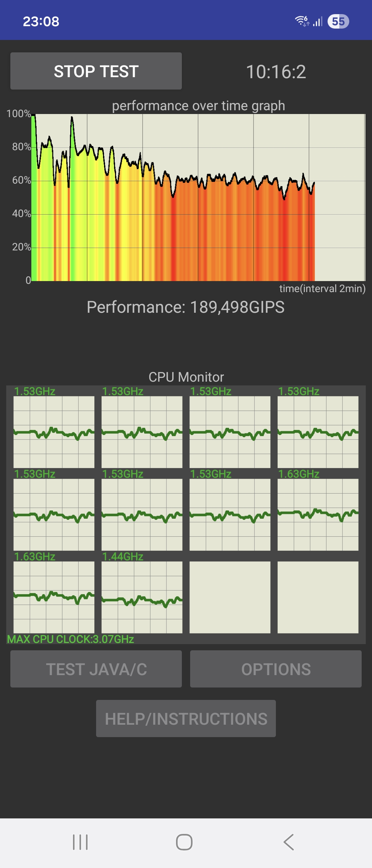Screen dimensions: 372x868
Task: Tap the cellular signal strength icon
Action: (318, 21)
